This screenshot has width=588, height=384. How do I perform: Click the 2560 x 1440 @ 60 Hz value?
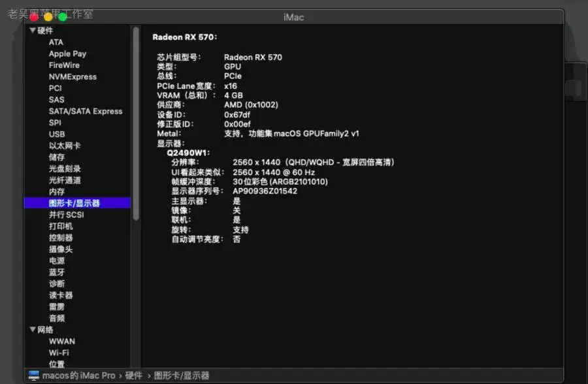click(x=274, y=172)
